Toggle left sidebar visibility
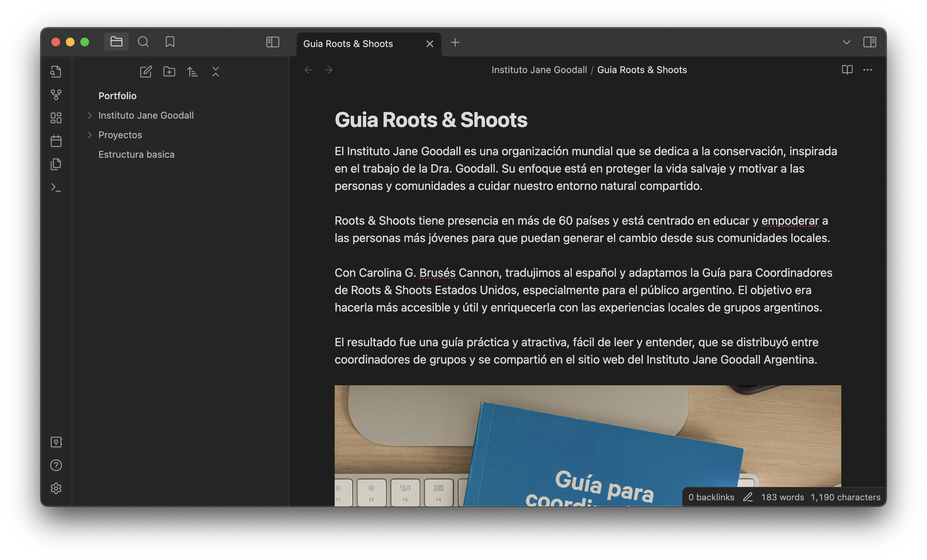 click(272, 42)
